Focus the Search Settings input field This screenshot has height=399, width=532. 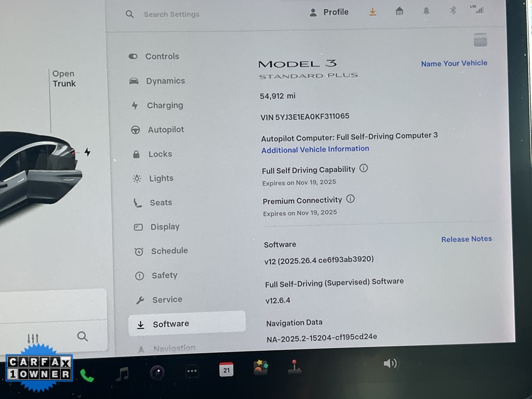[171, 15]
